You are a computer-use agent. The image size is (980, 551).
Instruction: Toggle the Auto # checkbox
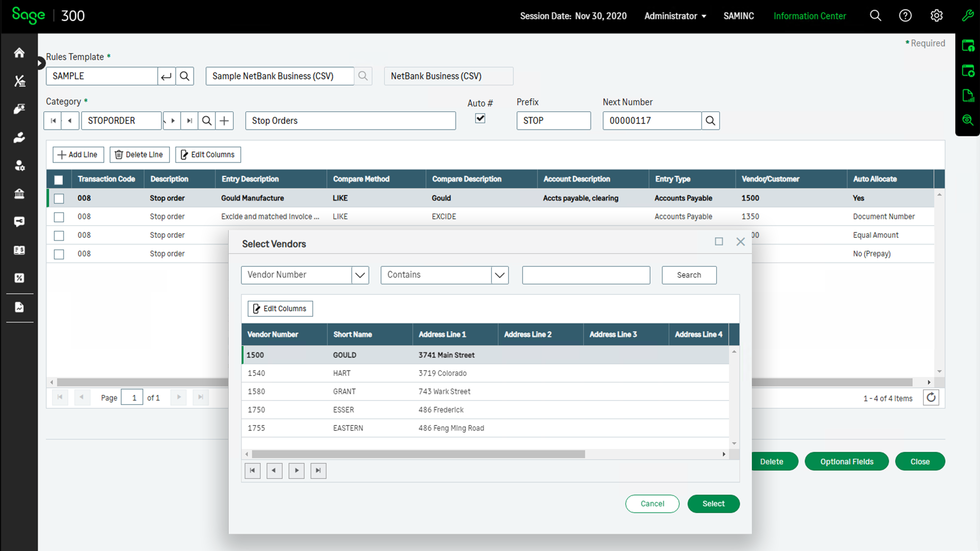coord(480,118)
